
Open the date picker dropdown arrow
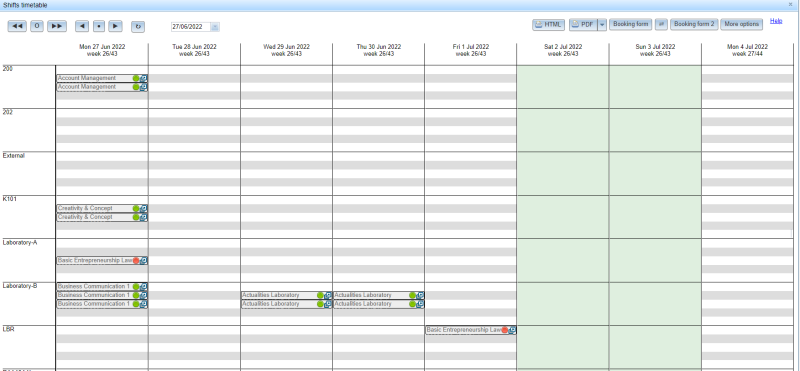point(215,27)
